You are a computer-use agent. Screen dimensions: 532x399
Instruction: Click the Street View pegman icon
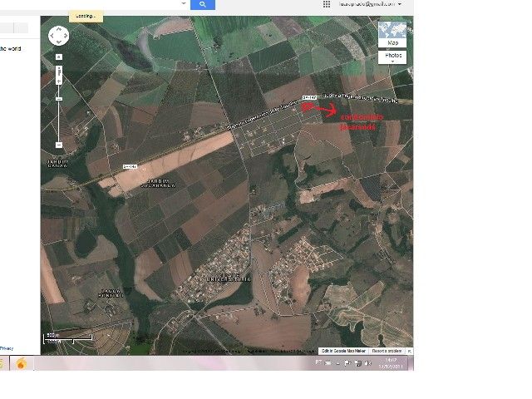click(58, 57)
